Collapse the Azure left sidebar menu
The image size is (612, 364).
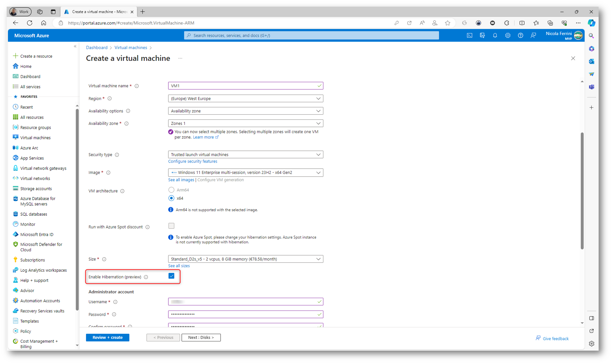tap(75, 46)
